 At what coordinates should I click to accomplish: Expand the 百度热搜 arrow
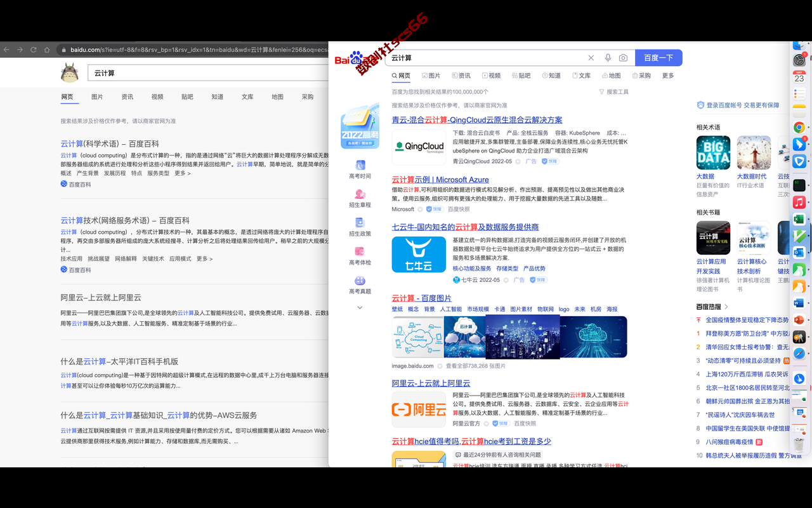pyautogui.click(x=726, y=307)
